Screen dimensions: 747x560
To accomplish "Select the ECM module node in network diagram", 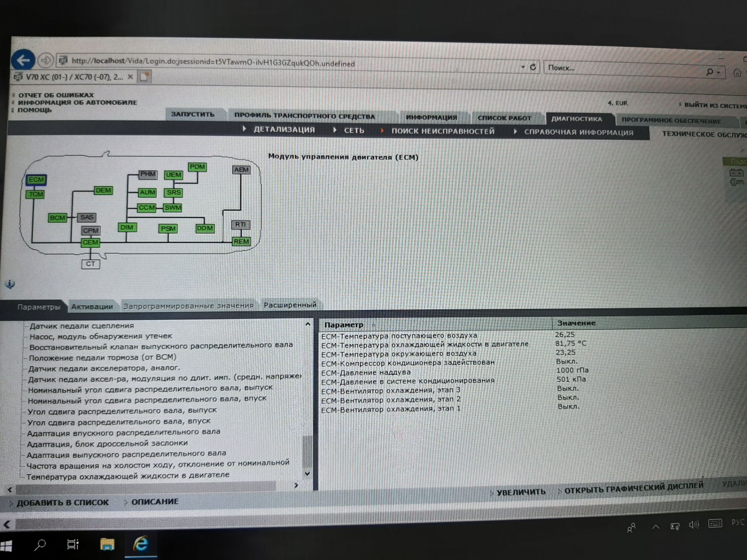I will 36,180.
